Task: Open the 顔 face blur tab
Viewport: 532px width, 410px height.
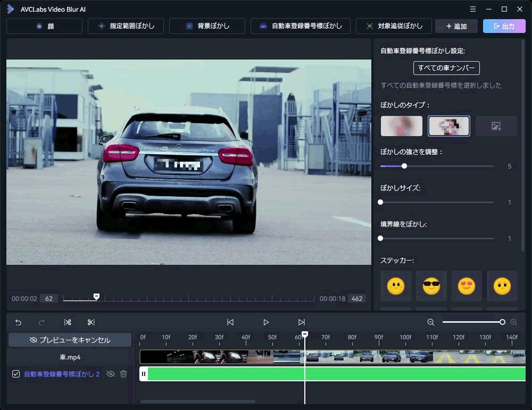Action: (45, 26)
